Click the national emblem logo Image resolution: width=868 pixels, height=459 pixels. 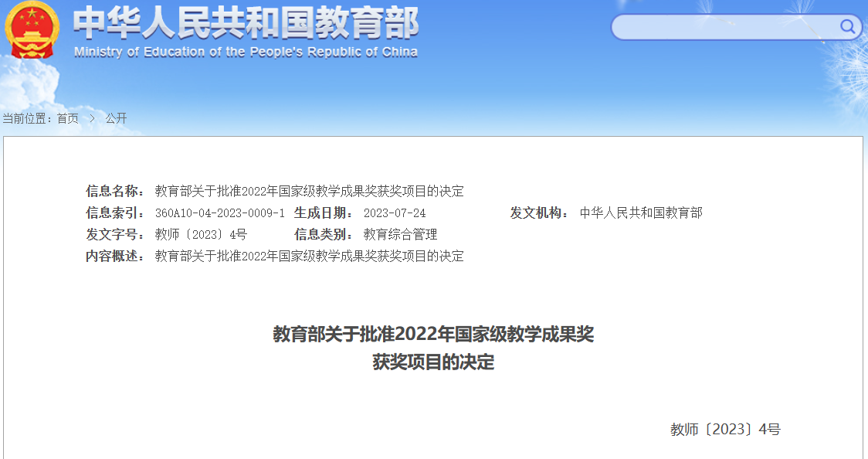point(32,30)
